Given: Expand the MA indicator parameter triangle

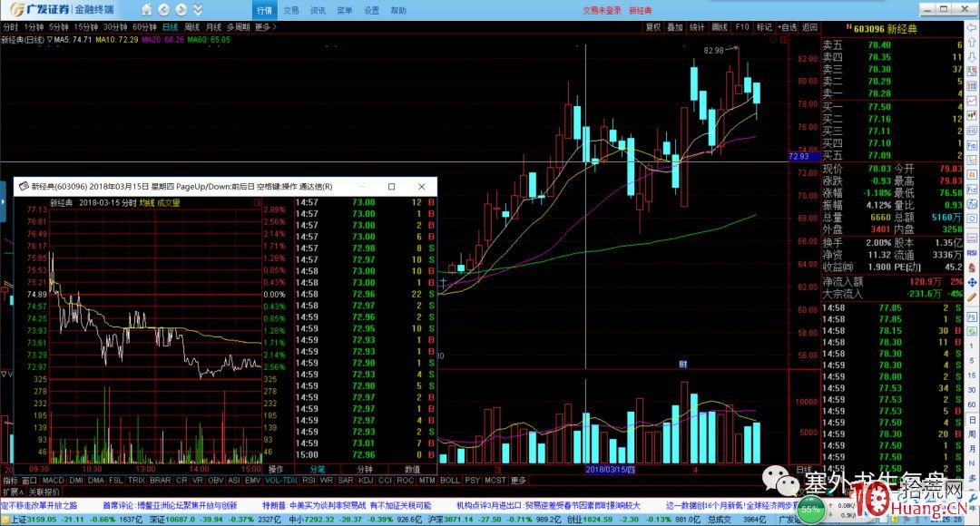Looking at the screenshot, I should pos(50,39).
